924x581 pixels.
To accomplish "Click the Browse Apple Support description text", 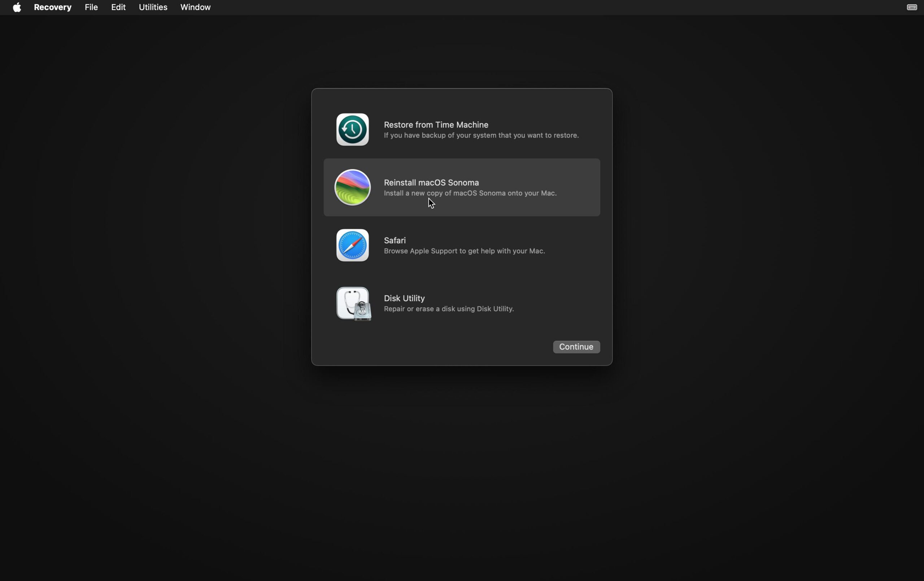I will (x=464, y=251).
